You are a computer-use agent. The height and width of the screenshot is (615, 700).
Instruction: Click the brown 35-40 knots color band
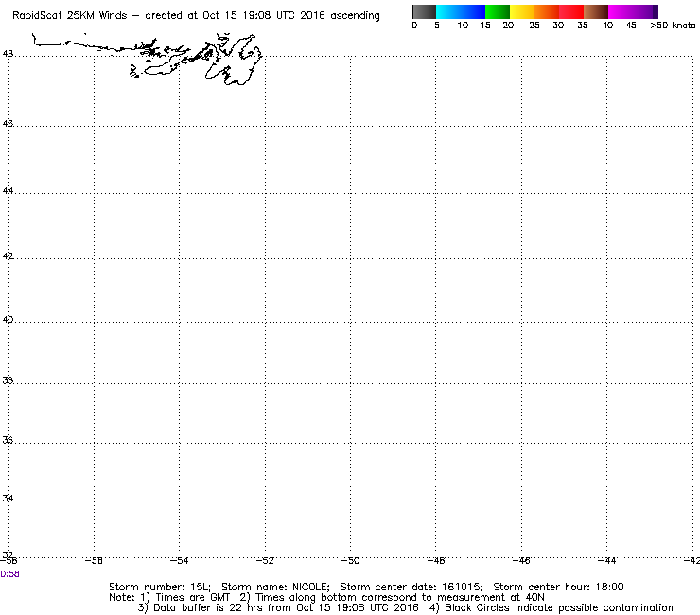tap(596, 11)
